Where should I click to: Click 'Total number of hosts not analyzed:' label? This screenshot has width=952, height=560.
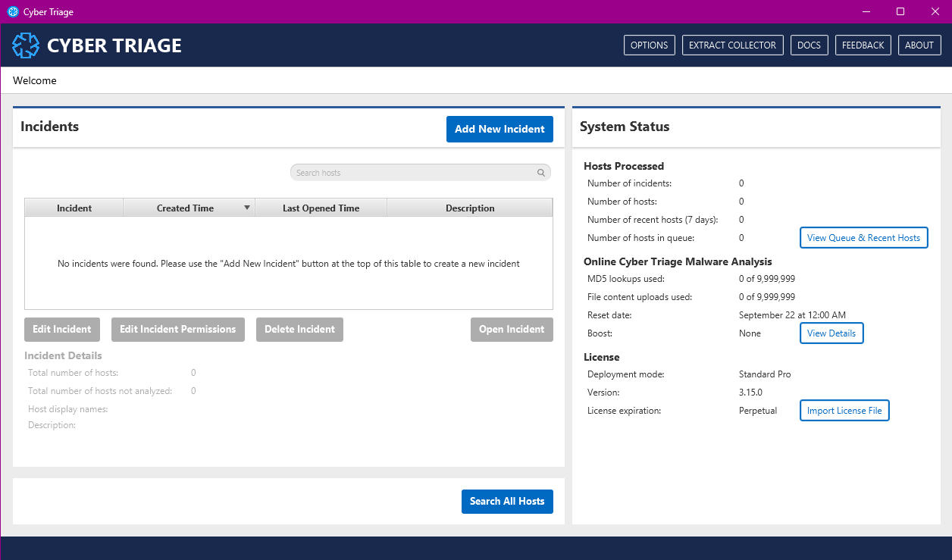pyautogui.click(x=100, y=391)
